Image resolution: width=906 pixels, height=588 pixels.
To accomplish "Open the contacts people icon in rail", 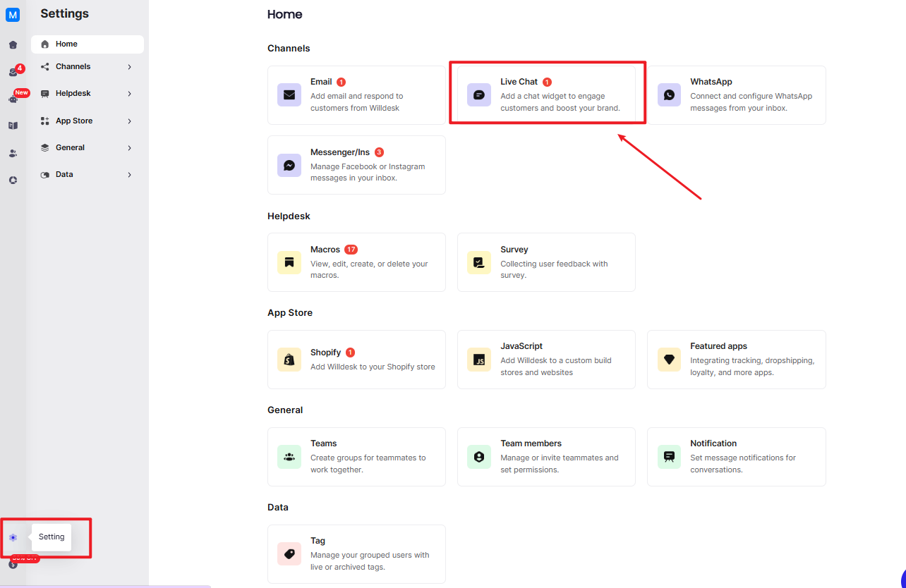I will click(13, 153).
